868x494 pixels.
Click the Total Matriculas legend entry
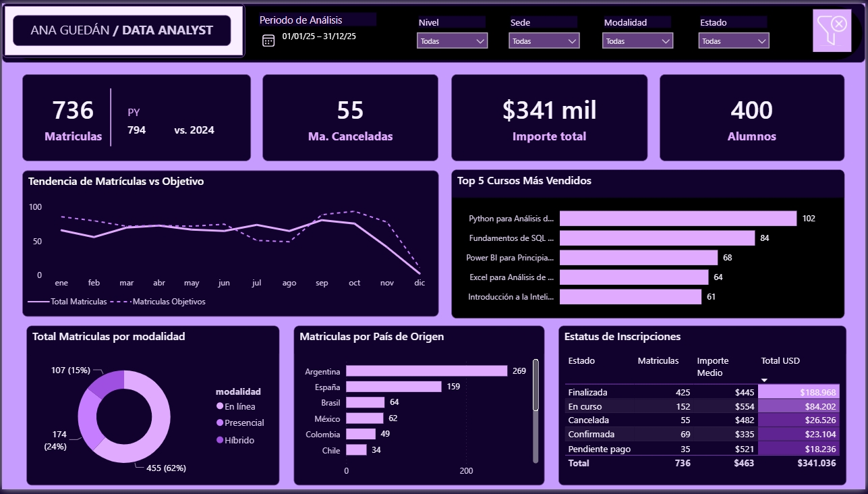tap(67, 302)
